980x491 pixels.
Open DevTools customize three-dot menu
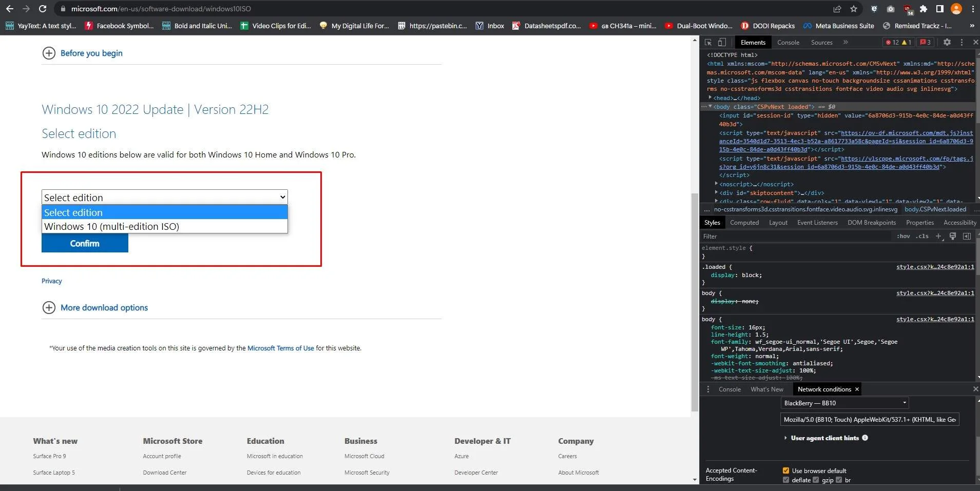click(962, 43)
